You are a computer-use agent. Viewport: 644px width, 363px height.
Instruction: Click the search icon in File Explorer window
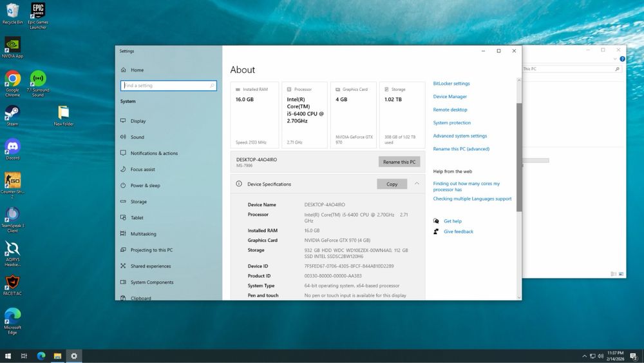click(x=617, y=69)
